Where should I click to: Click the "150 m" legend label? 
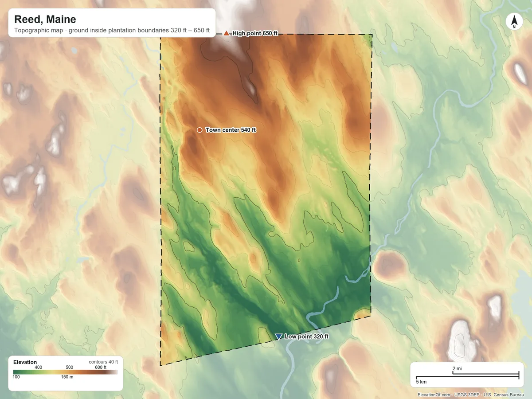pos(67,377)
